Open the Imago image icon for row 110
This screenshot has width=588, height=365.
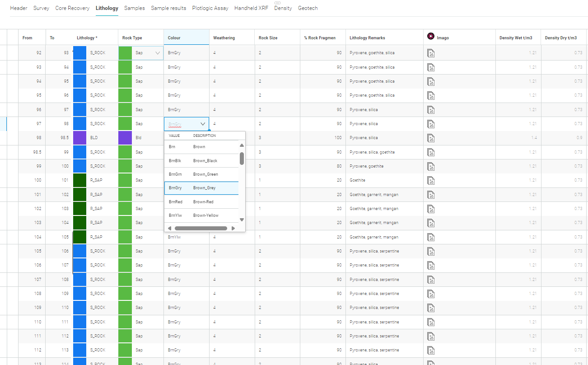431,322
